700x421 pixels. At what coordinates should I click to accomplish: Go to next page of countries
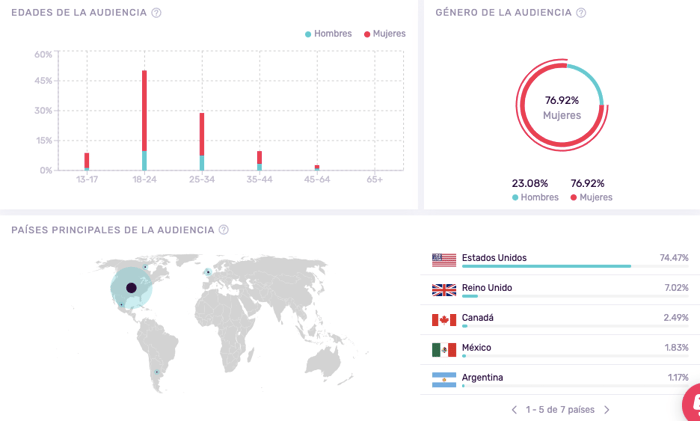(x=606, y=410)
